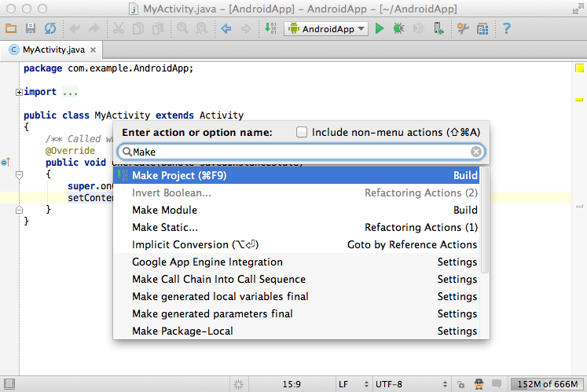The image size is (587, 392).
Task: Open the notifications speech bubble icon
Action: pos(497,384)
